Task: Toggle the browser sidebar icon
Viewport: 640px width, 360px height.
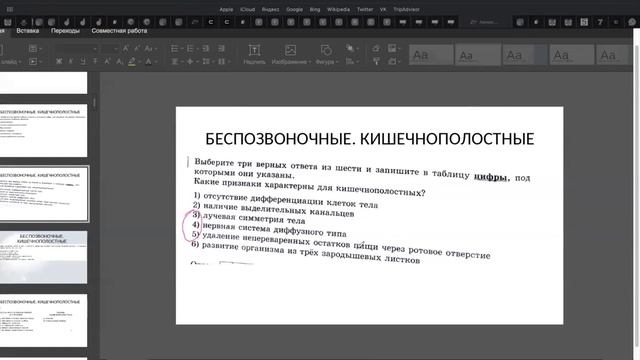Action: tap(10, 9)
